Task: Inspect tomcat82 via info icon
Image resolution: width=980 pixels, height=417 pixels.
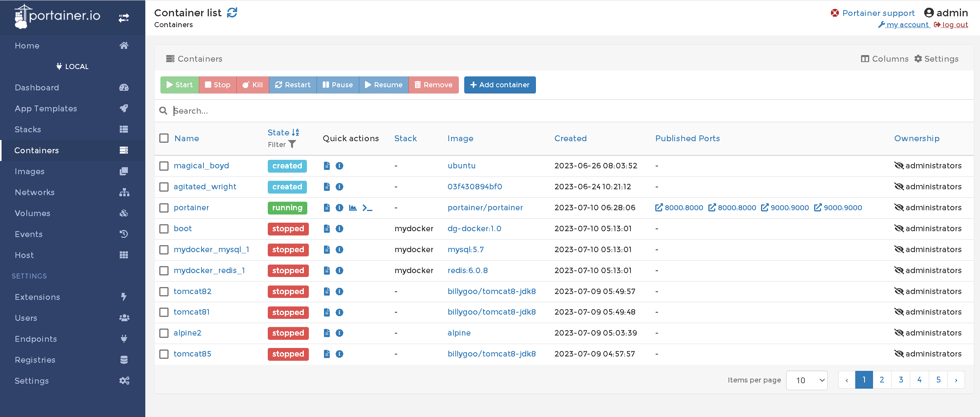Action: coord(339,291)
